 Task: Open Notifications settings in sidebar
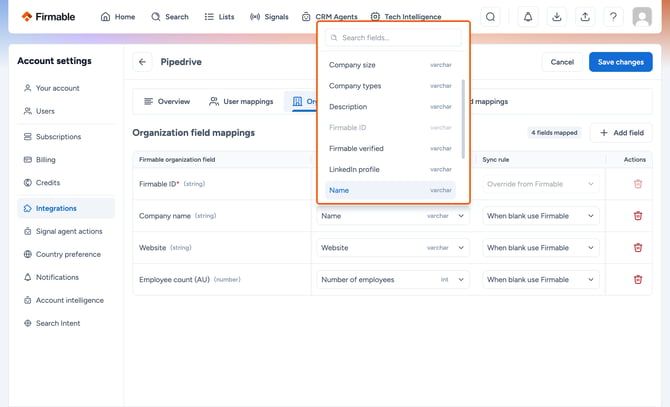click(x=66, y=278)
